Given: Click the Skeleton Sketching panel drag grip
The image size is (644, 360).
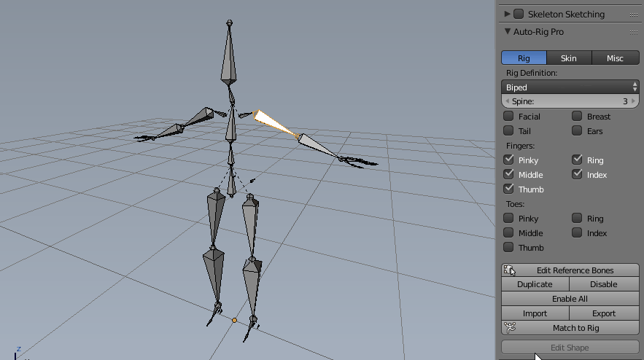Looking at the screenshot, I should [x=632, y=14].
